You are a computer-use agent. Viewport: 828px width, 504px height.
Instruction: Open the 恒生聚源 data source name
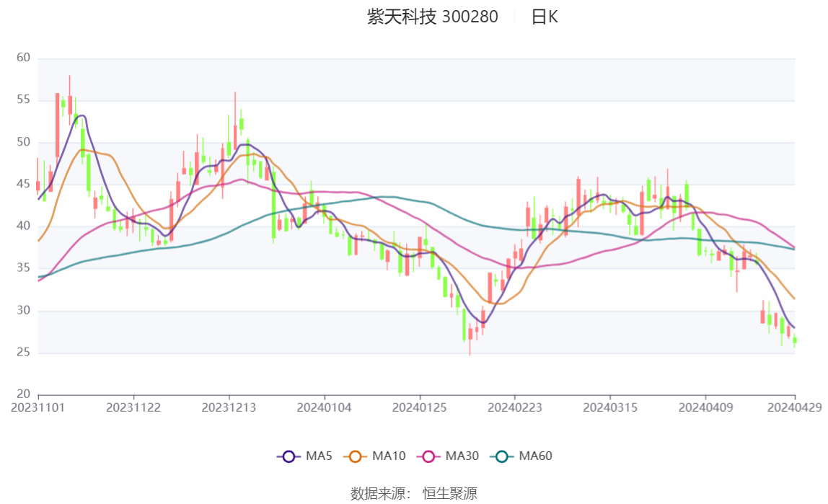click(x=450, y=494)
